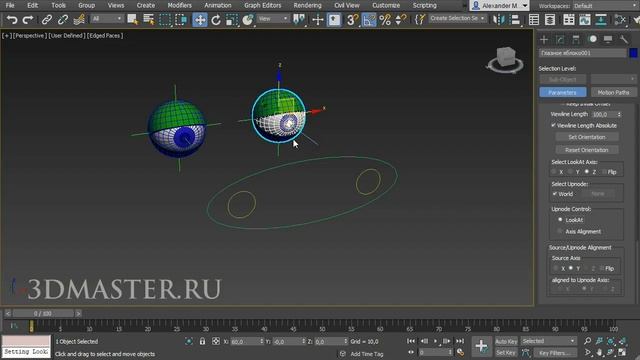Select the Unlink Selection icon
Image resolution: width=640 pixels, height=360 pixels.
62,20
